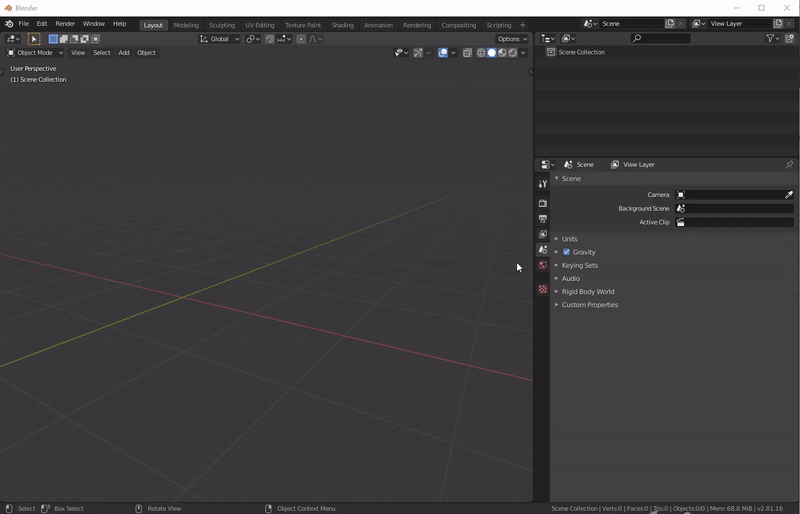Switch to Rendered viewport shading
The width and height of the screenshot is (800, 514).
coord(513,53)
